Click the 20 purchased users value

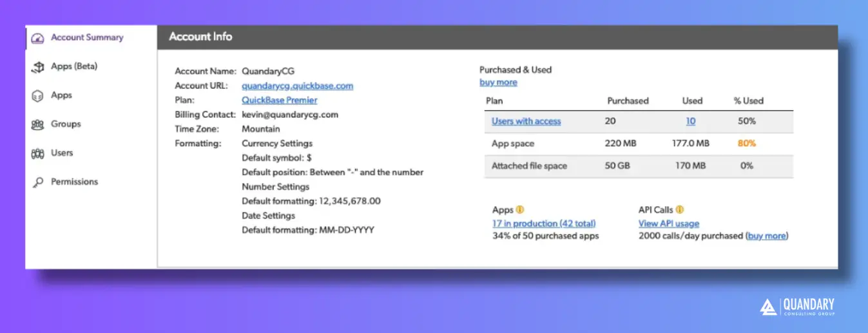click(610, 121)
